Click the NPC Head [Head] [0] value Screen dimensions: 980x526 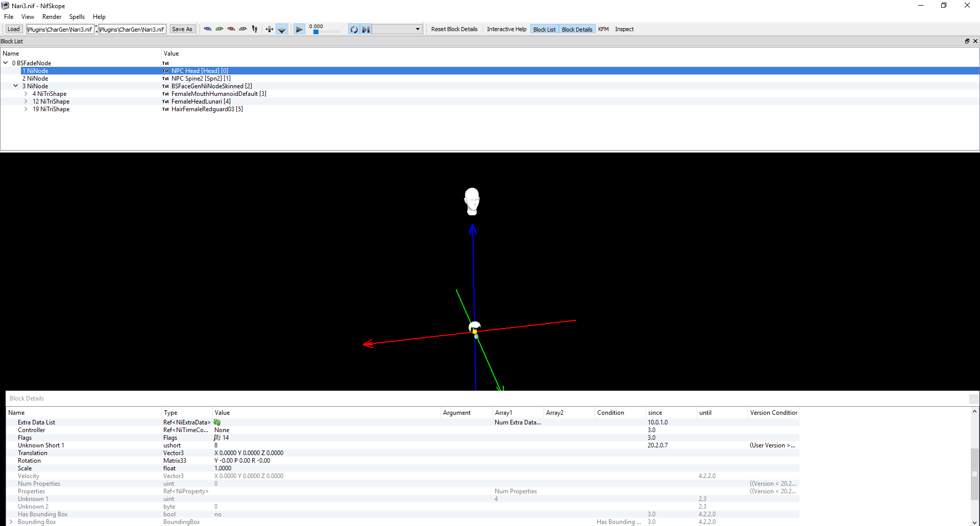200,70
